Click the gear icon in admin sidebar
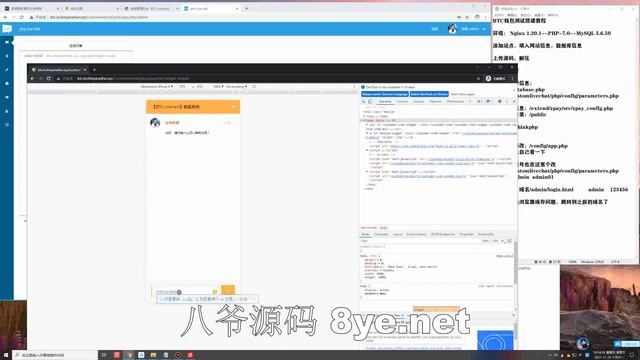Image resolution: width=640 pixels, height=360 pixels. point(7,124)
